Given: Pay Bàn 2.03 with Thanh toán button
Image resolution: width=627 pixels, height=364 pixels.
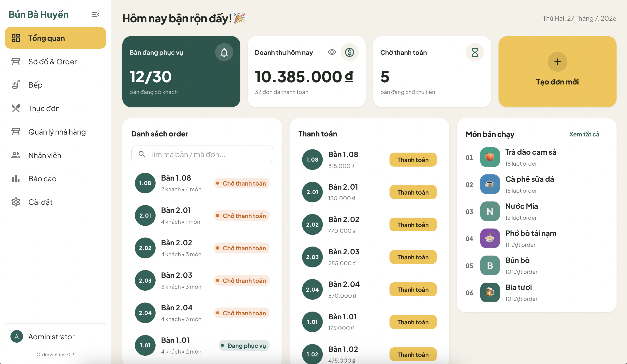Looking at the screenshot, I should click(413, 257).
